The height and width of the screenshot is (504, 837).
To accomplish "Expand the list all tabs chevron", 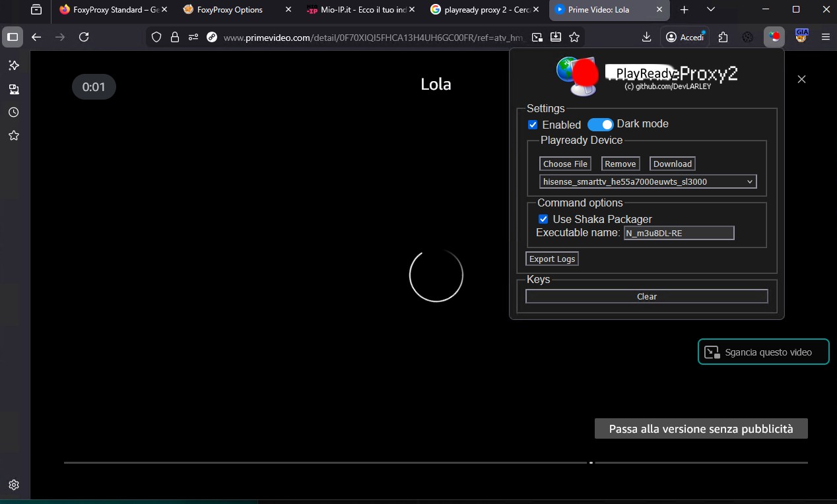I will tap(711, 10).
